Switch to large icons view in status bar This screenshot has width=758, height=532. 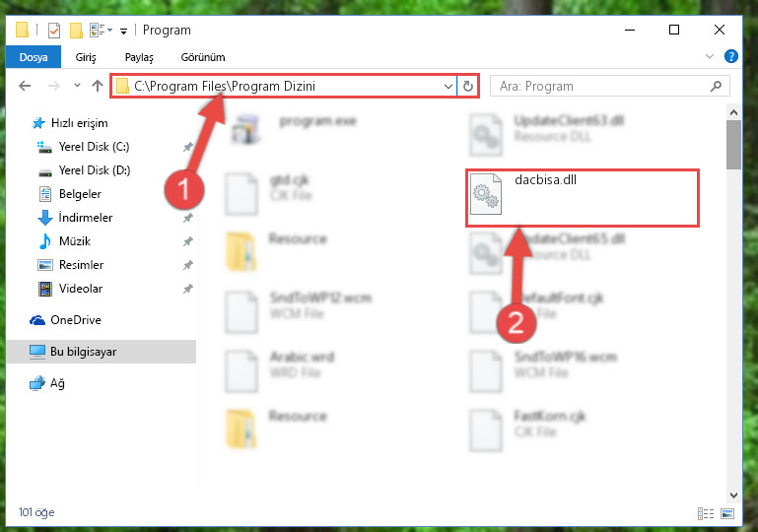(x=727, y=513)
